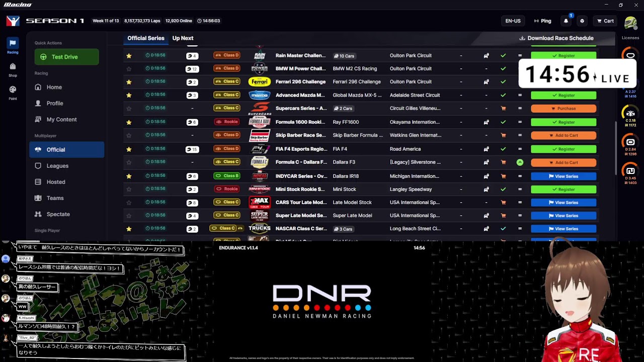Click team icon in FIA F4 row
This screenshot has height=362, width=644.
point(486,149)
